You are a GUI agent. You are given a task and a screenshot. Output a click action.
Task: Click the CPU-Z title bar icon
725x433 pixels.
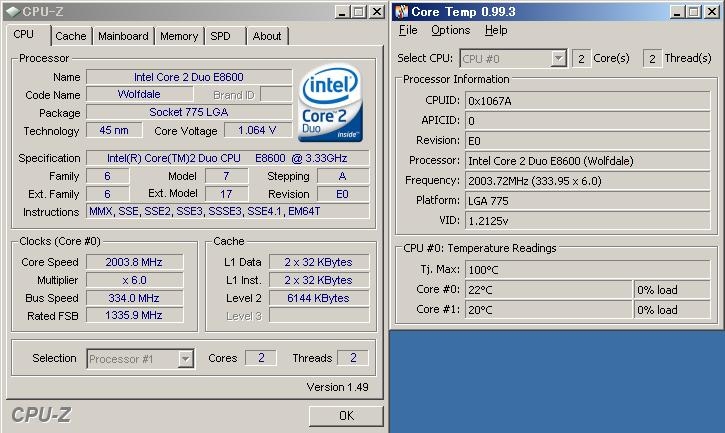coord(12,12)
